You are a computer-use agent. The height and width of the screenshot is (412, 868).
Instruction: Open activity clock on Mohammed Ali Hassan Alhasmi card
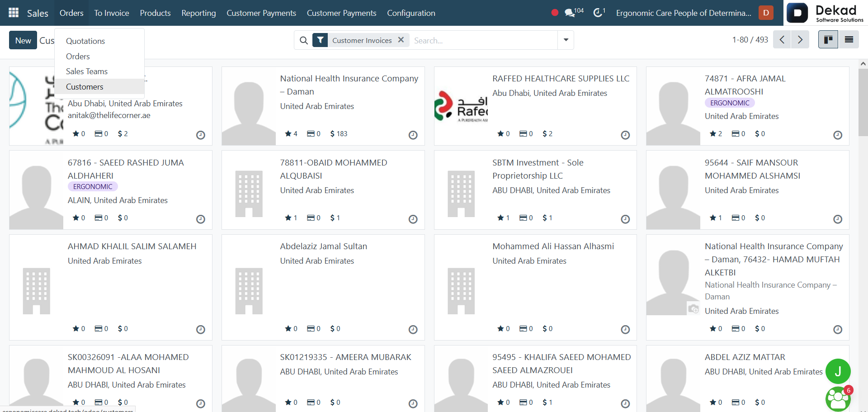tap(625, 330)
